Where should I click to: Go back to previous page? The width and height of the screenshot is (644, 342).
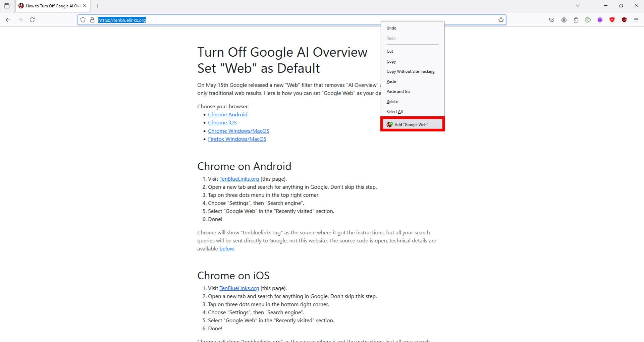tap(8, 20)
